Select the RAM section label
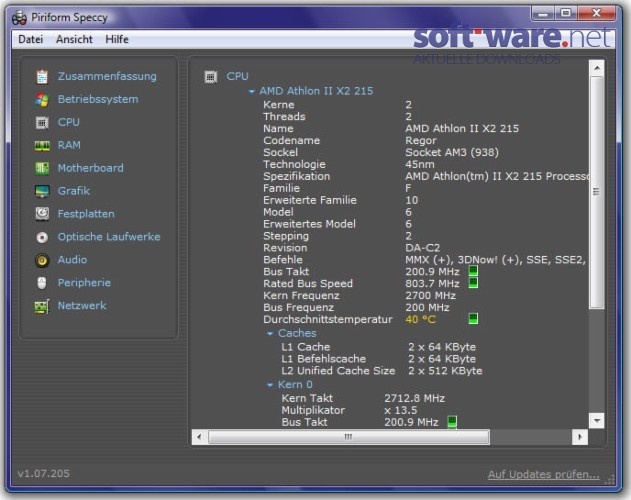The width and height of the screenshot is (631, 500). click(69, 145)
